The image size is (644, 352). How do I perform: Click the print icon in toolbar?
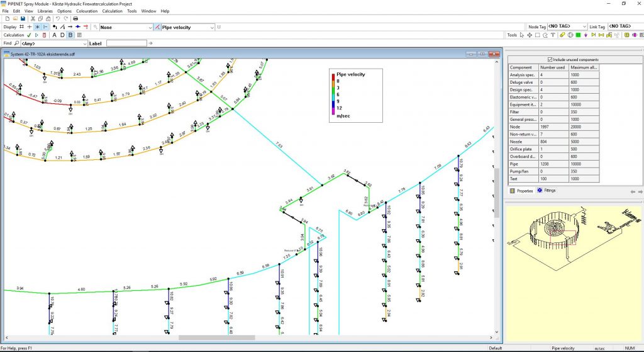point(75,18)
